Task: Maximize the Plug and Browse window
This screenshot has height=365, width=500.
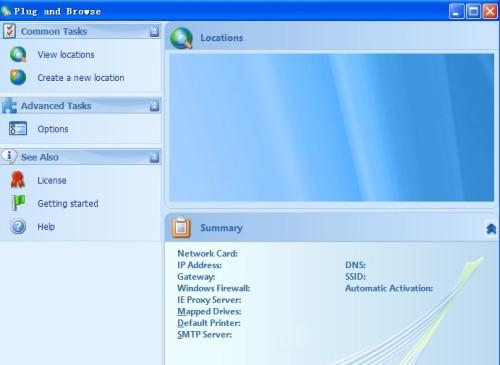Action: coord(473,11)
